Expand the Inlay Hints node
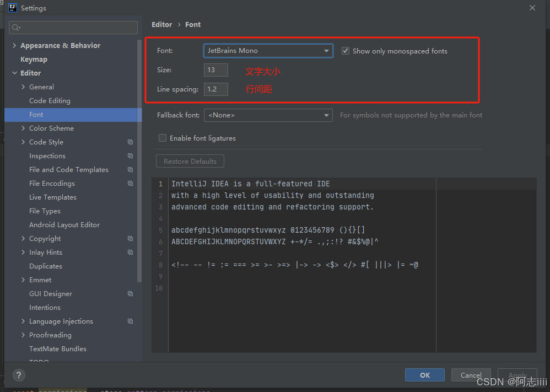Viewport: 550px width, 392px height. click(x=23, y=252)
